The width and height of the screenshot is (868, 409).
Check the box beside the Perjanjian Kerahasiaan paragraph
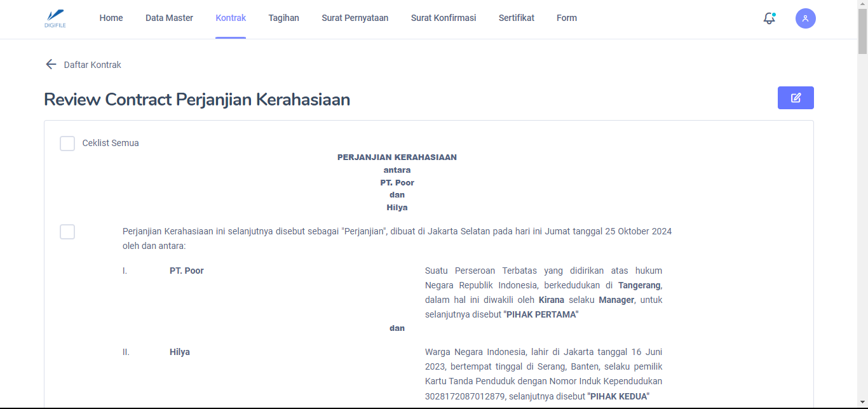67,232
